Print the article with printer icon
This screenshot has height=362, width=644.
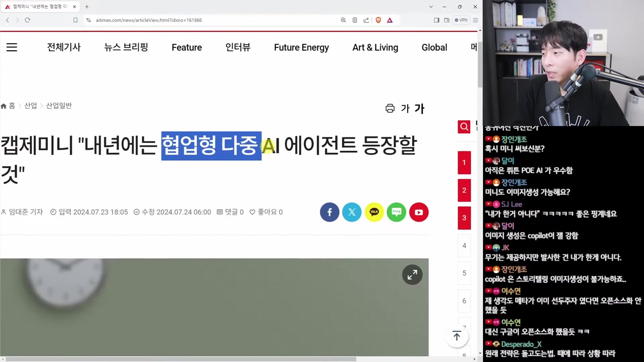(390, 109)
